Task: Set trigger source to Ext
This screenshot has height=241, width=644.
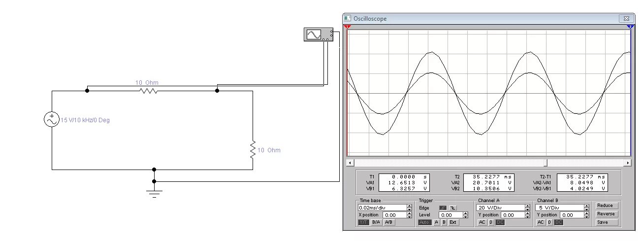Action: coord(453,222)
